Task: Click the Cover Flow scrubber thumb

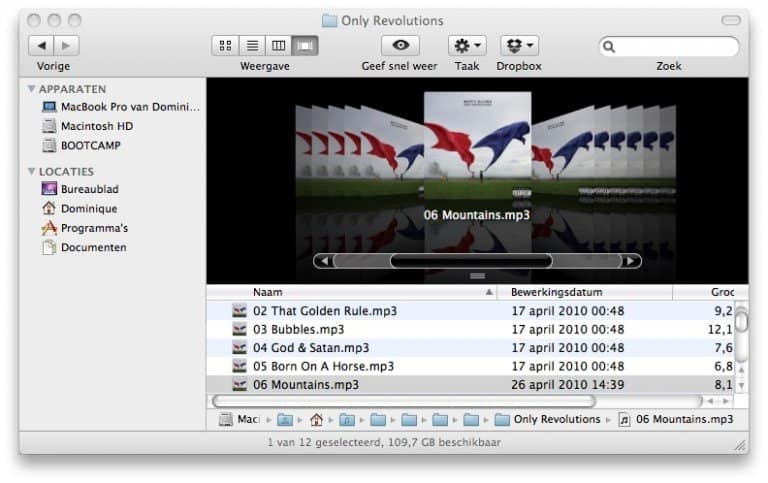Action: [471, 261]
